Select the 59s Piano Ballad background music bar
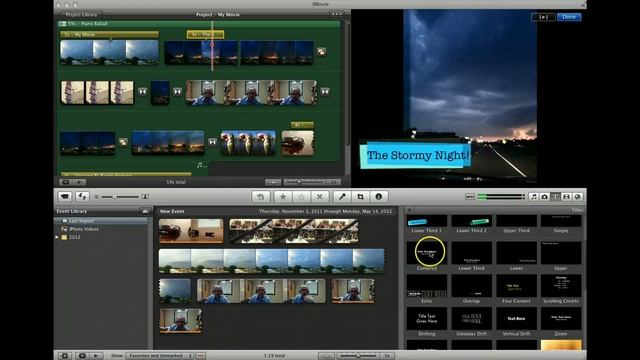Viewport: 640px width, 360px height. click(200, 24)
